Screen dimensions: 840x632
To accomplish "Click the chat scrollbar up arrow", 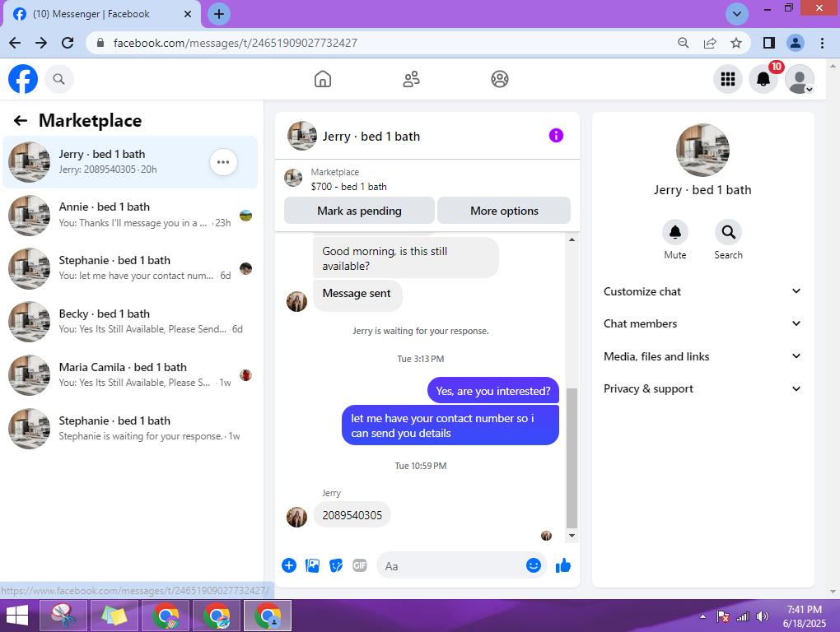I will tap(572, 239).
